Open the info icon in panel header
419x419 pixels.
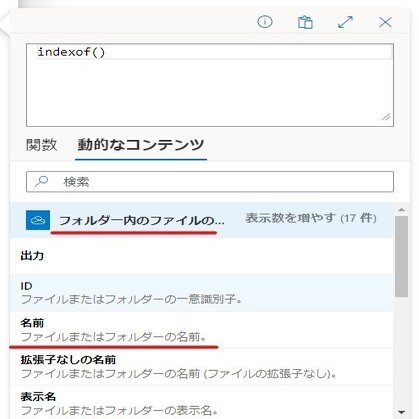(x=265, y=22)
